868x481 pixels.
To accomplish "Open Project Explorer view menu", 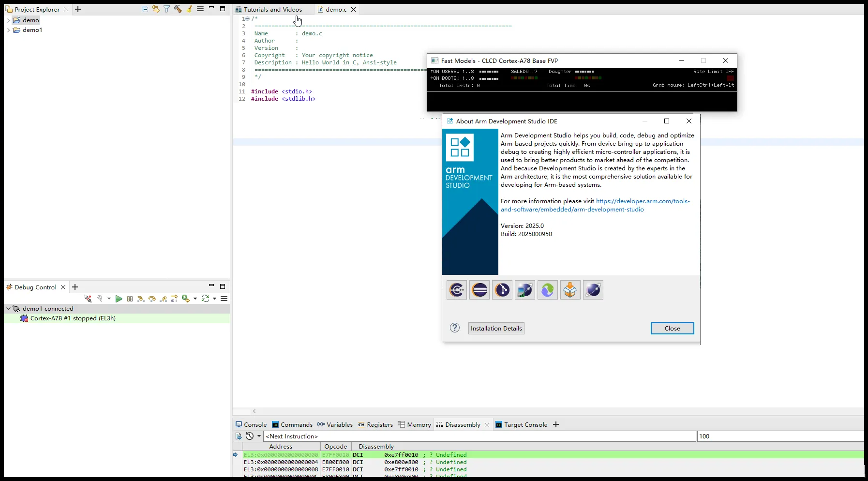I will pos(200,9).
